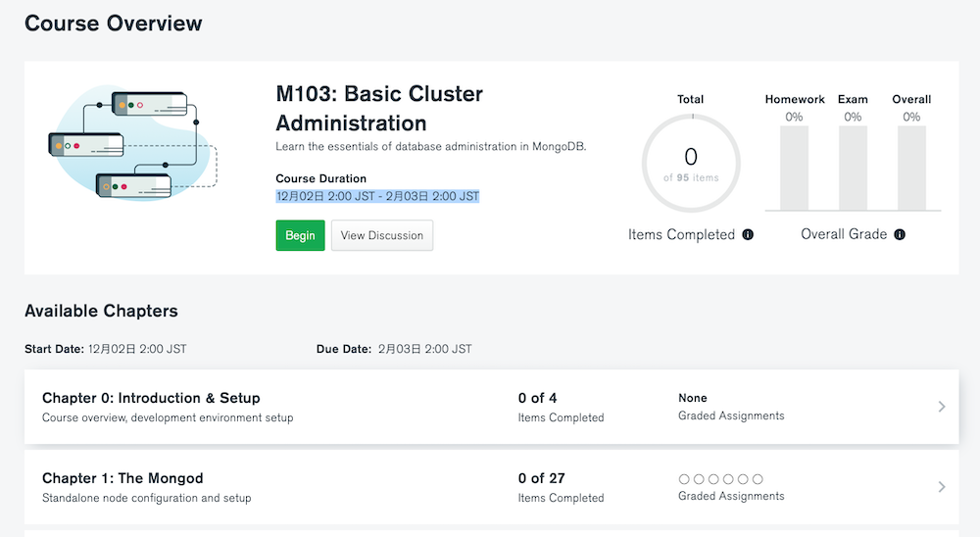Click the Items Completed info icon
The height and width of the screenshot is (537, 980).
click(748, 234)
